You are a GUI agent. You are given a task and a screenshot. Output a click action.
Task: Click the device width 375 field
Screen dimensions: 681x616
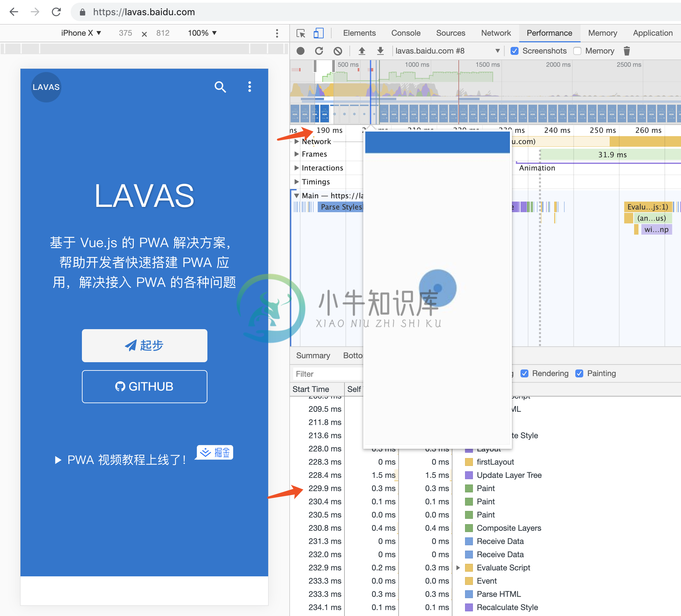click(x=125, y=33)
